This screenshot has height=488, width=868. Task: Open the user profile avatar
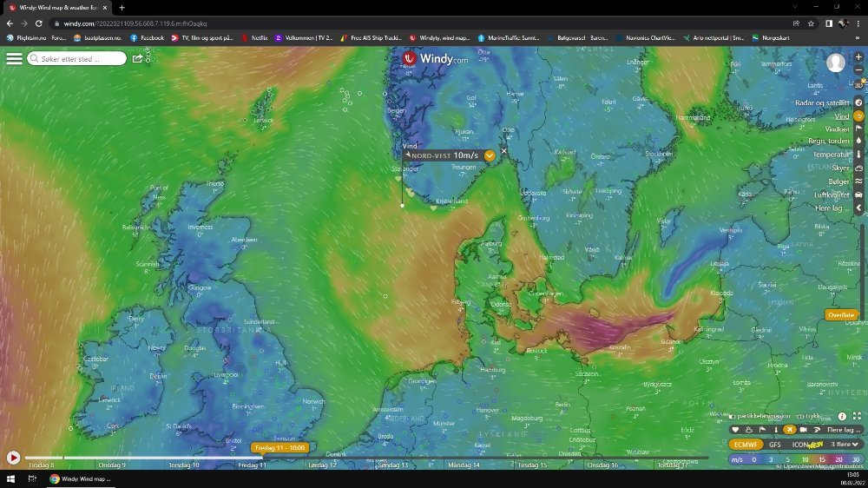tap(835, 63)
